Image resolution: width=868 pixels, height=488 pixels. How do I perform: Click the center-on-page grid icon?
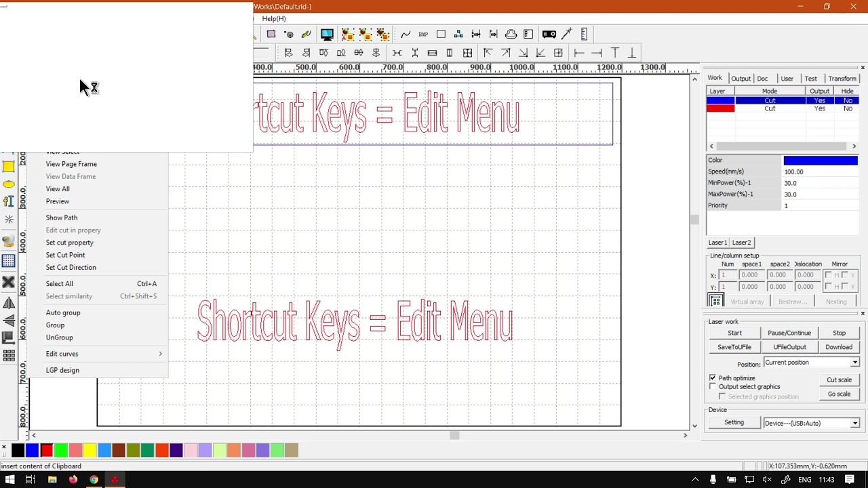click(558, 53)
